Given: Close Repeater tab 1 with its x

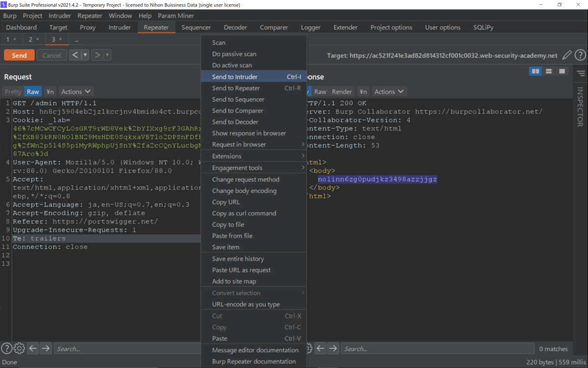Looking at the screenshot, I should point(15,39).
